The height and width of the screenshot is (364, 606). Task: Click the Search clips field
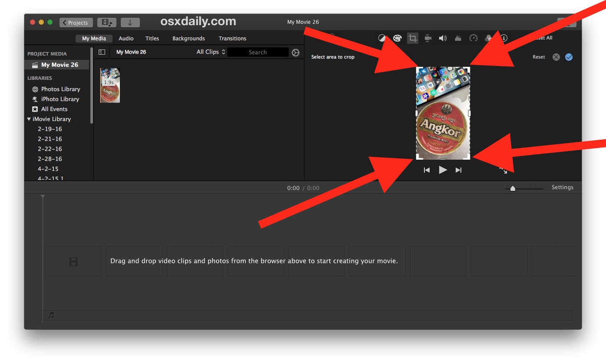point(258,52)
